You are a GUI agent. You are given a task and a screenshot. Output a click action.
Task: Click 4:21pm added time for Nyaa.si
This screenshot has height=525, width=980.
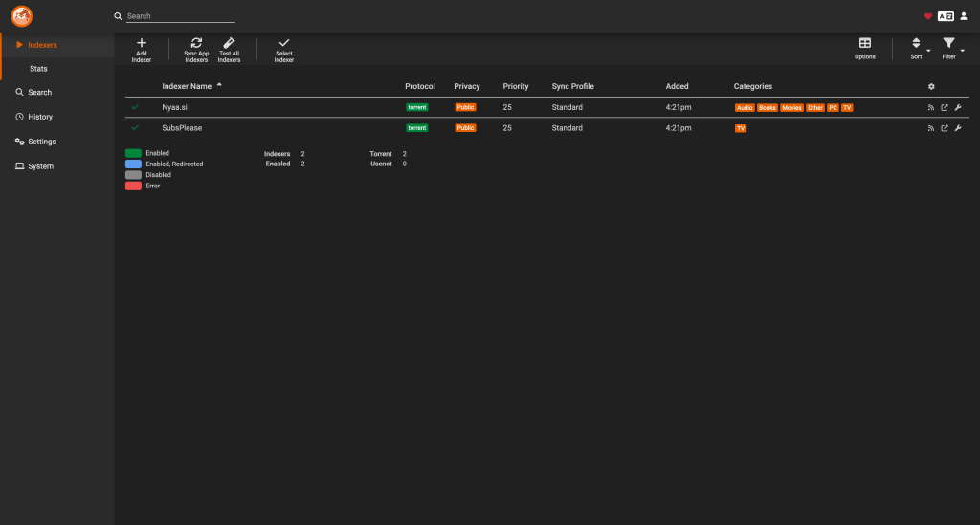[x=679, y=107]
